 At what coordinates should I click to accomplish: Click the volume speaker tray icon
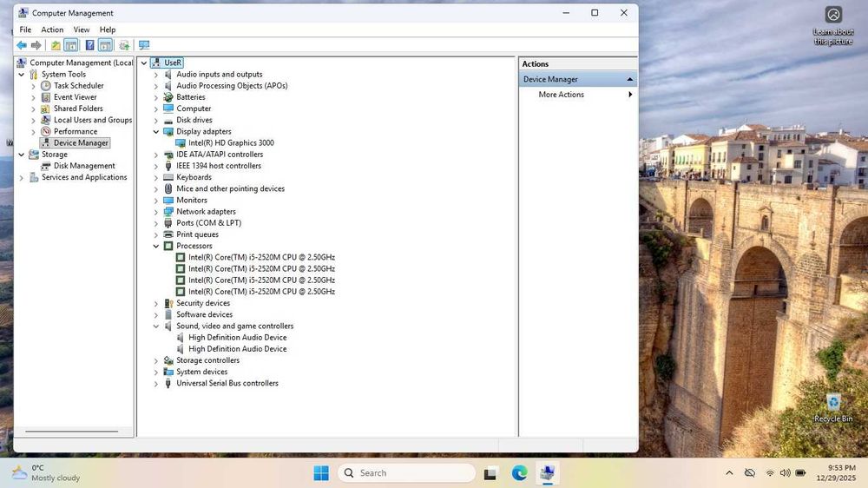785,473
